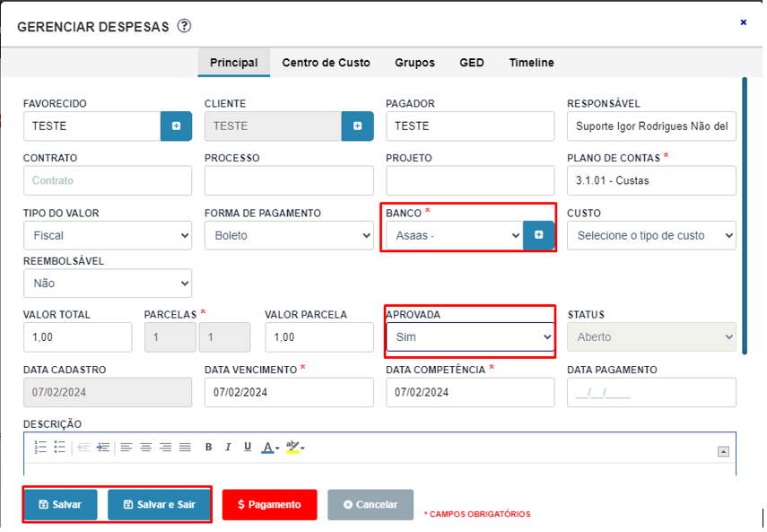The width and height of the screenshot is (767, 532).
Task: Select a cost type in the Custo dropdown
Action: tap(651, 235)
